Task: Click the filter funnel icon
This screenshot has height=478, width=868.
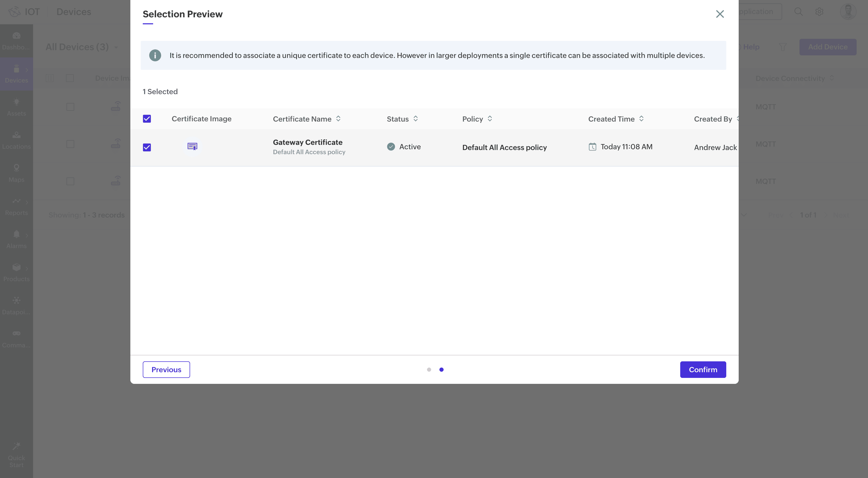Action: tap(783, 47)
